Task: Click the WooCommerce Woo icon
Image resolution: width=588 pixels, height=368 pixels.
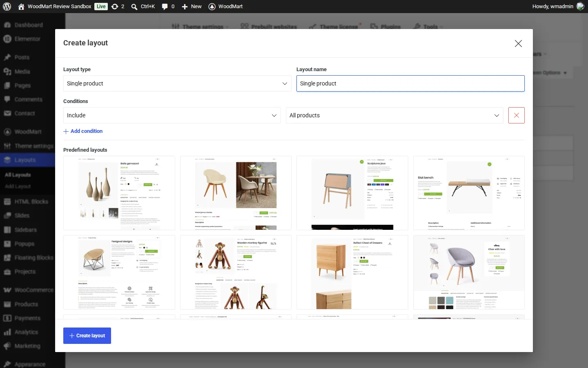Action: pyautogui.click(x=7, y=290)
